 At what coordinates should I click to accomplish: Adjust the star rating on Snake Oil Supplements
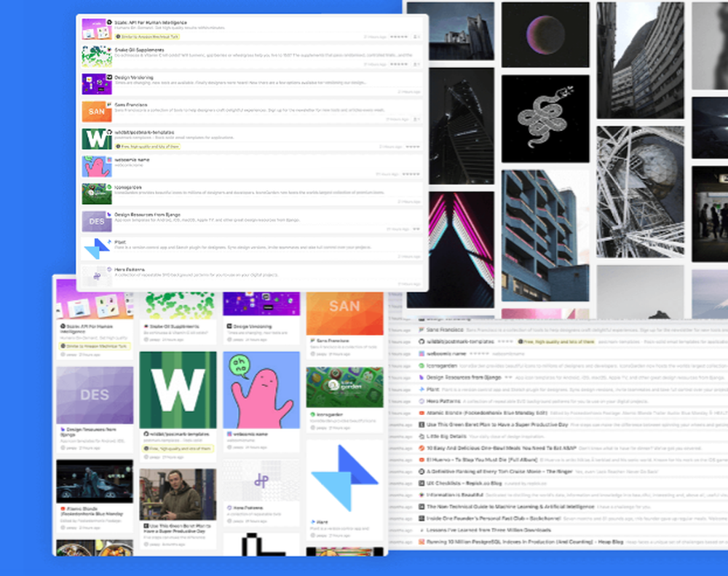point(397,63)
